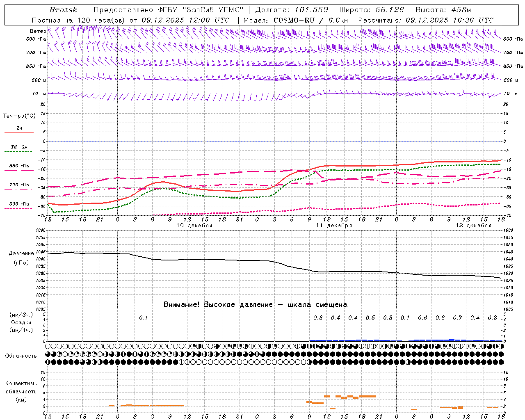The image size is (525, 420).
Task: Select the Долгота: 101.559 text
Action: (x=291, y=10)
